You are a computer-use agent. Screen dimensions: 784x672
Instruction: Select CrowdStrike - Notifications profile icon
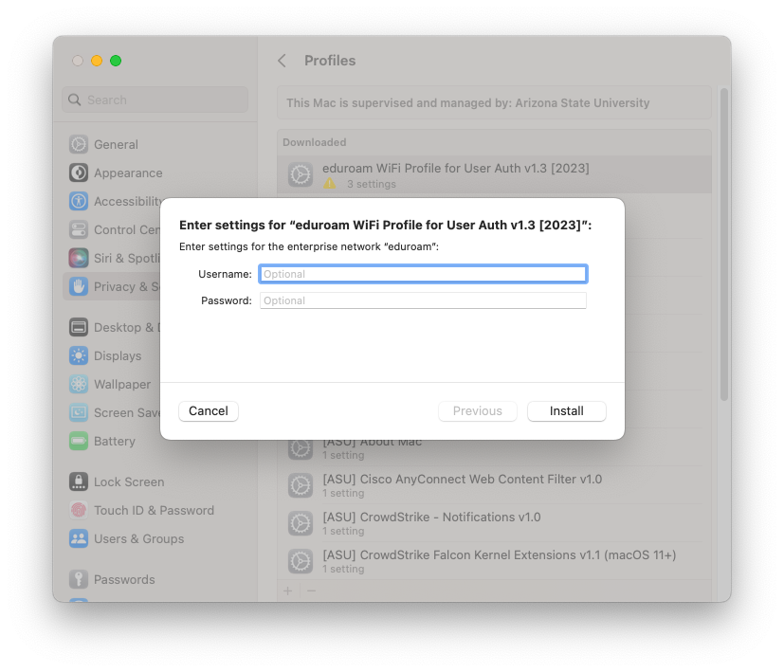[301, 523]
